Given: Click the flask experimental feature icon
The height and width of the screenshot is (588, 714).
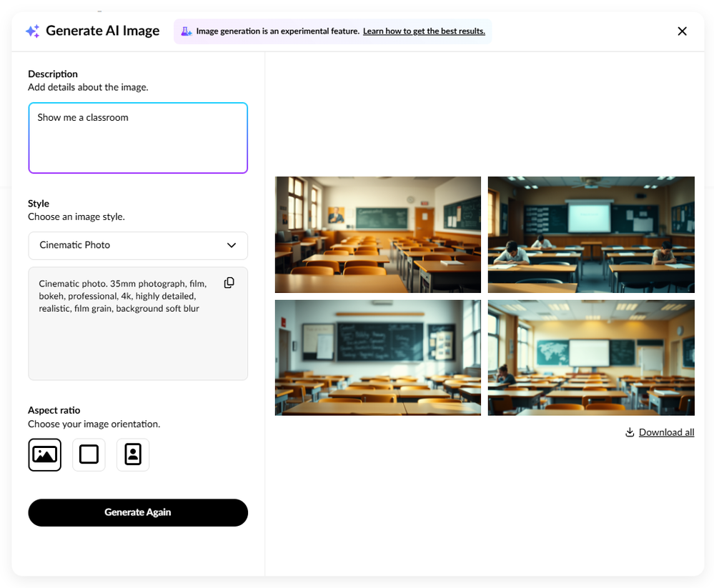Looking at the screenshot, I should tap(187, 31).
